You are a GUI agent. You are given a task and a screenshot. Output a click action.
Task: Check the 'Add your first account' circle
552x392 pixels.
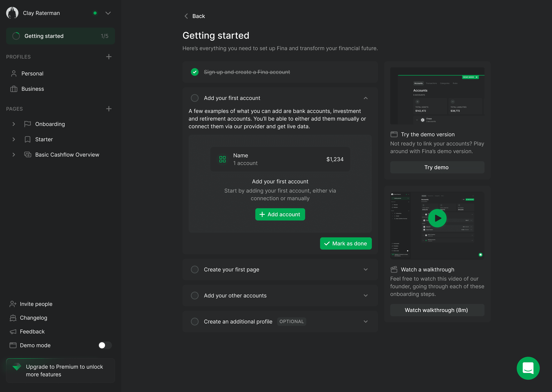(x=195, y=98)
